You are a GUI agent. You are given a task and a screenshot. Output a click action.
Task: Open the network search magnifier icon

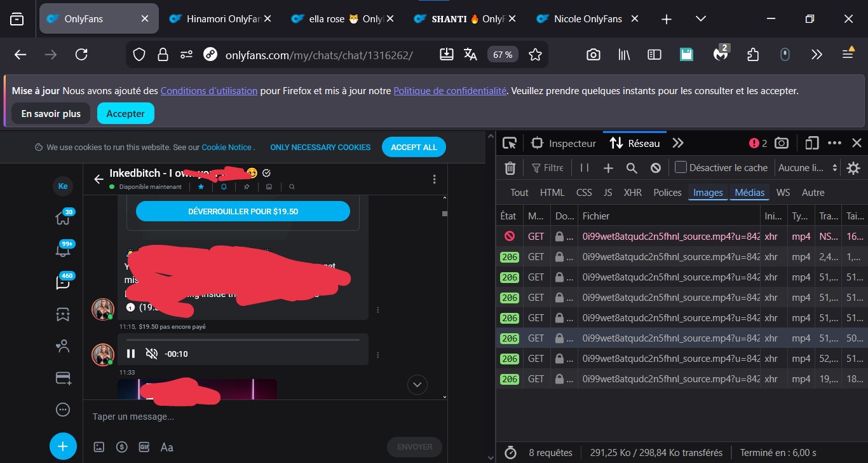click(x=632, y=168)
